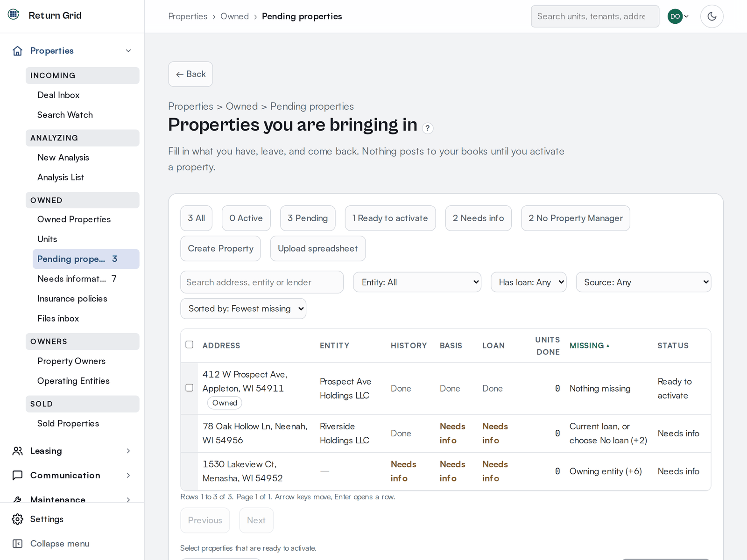The image size is (747, 560).
Task: Click the Leasing people icon
Action: click(17, 451)
